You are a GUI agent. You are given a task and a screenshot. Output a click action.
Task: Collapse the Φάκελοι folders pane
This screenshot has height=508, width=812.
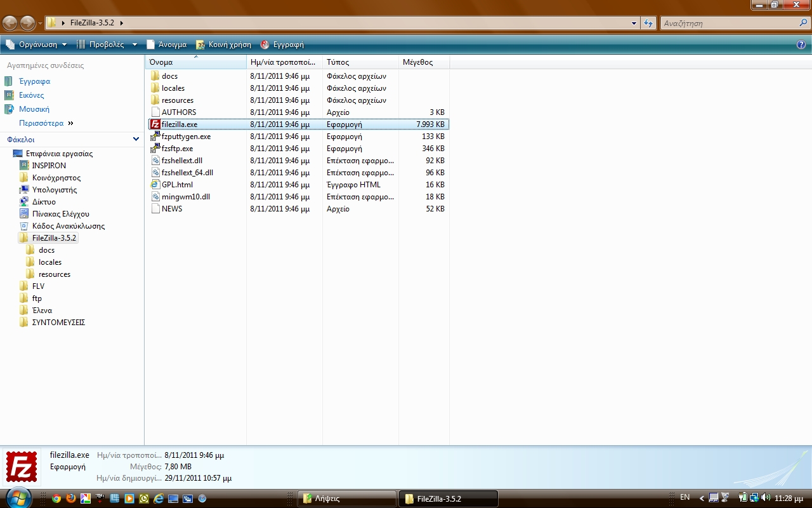pos(136,139)
